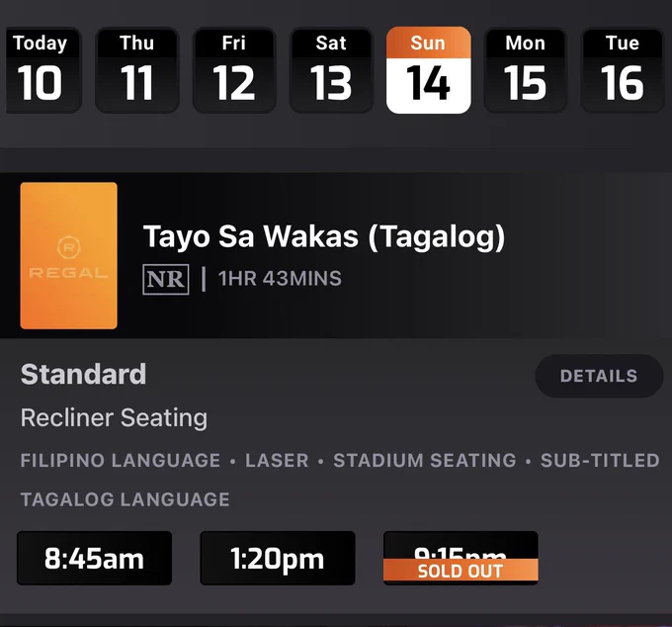This screenshot has width=672, height=627.
Task: Switch to the Mon 15 date tile
Action: coord(526,70)
